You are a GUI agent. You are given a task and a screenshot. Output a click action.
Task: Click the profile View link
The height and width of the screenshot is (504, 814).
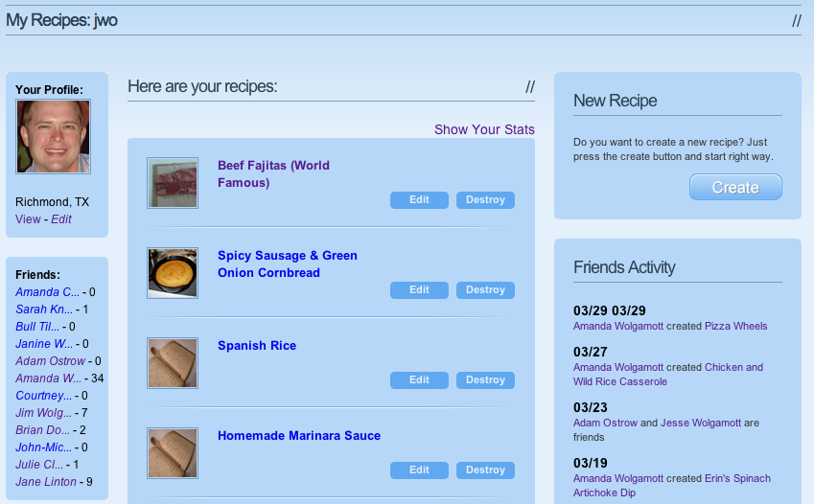tap(28, 219)
